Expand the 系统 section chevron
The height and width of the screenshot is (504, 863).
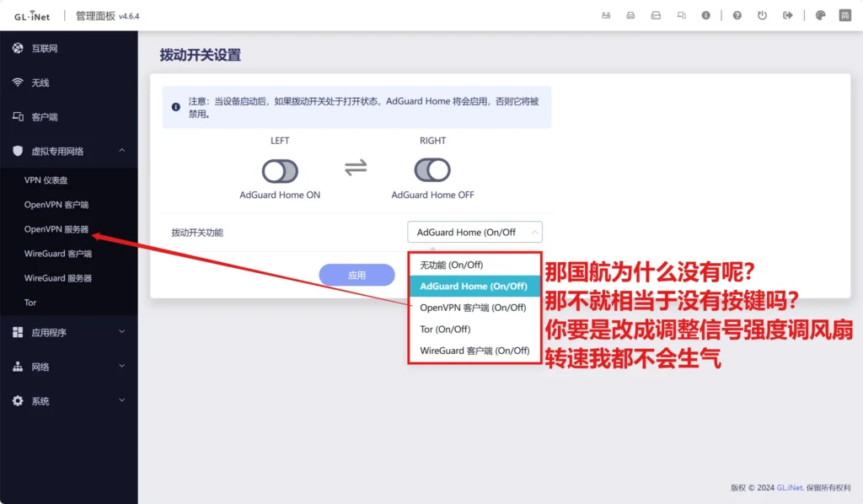(121, 400)
